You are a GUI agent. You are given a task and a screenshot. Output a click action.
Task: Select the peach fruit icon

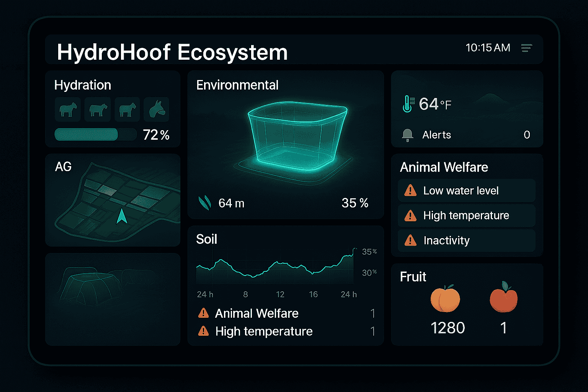pos(445,299)
